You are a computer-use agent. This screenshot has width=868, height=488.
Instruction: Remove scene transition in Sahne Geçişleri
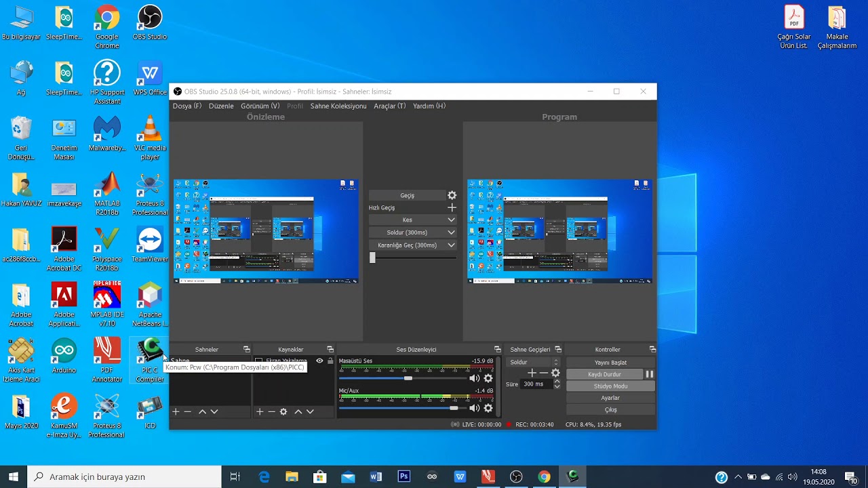(x=543, y=373)
